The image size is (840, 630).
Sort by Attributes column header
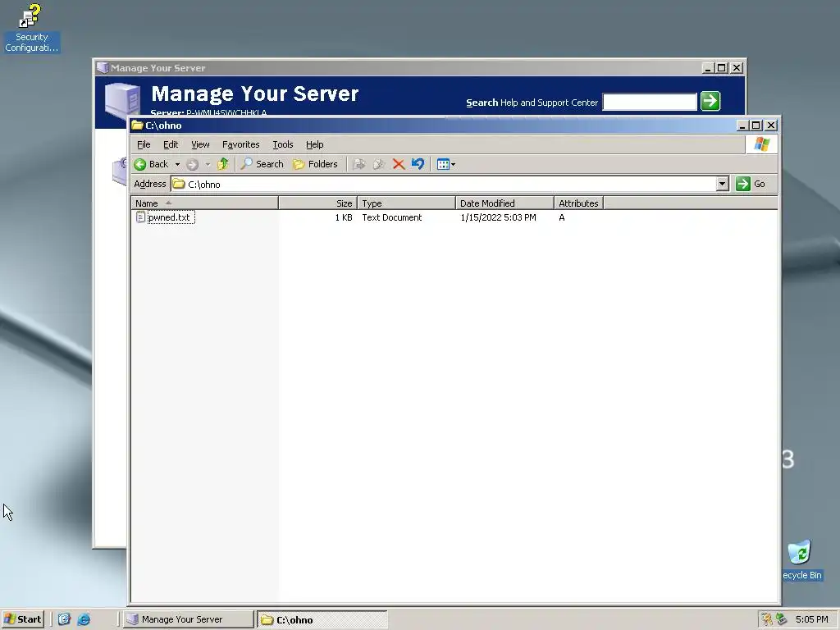578,203
